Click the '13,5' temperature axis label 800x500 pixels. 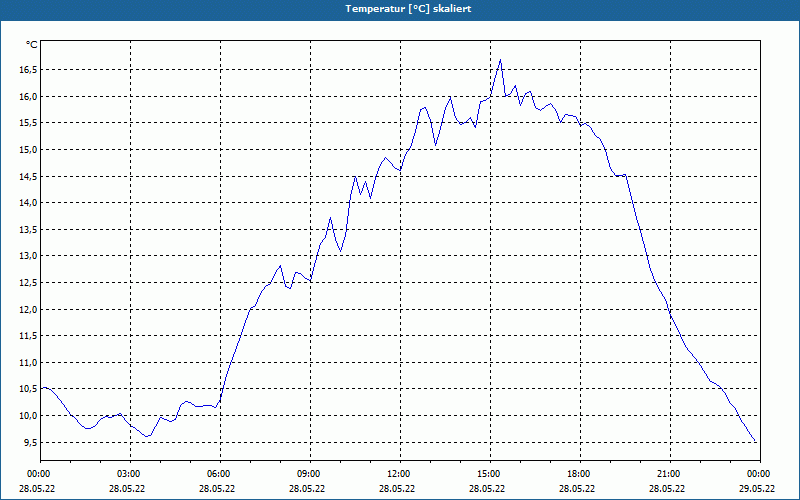coord(27,230)
